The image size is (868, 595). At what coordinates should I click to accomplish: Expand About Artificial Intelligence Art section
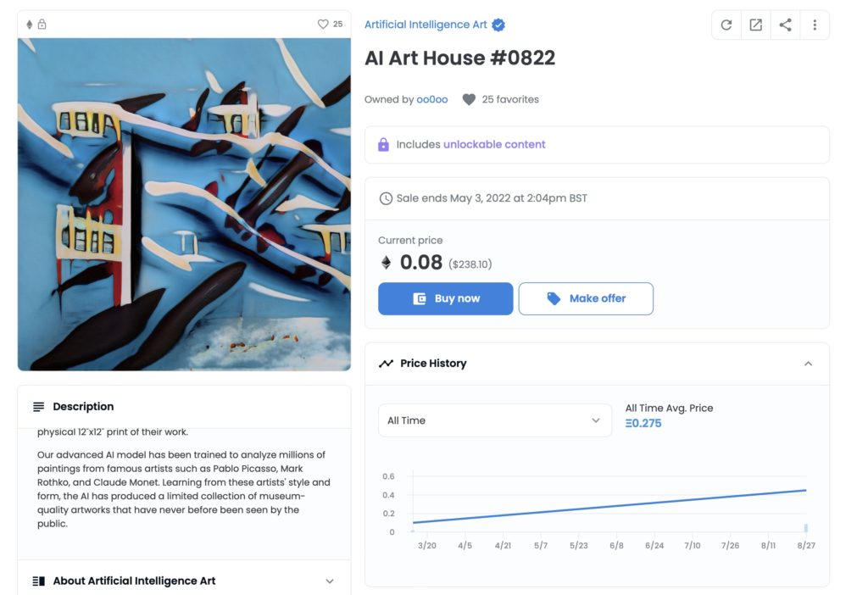tap(330, 581)
